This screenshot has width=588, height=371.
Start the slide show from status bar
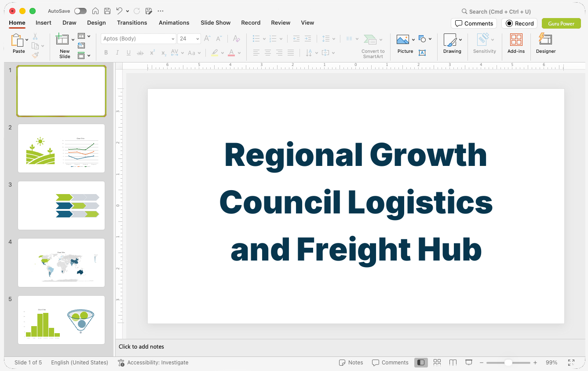pyautogui.click(x=469, y=363)
